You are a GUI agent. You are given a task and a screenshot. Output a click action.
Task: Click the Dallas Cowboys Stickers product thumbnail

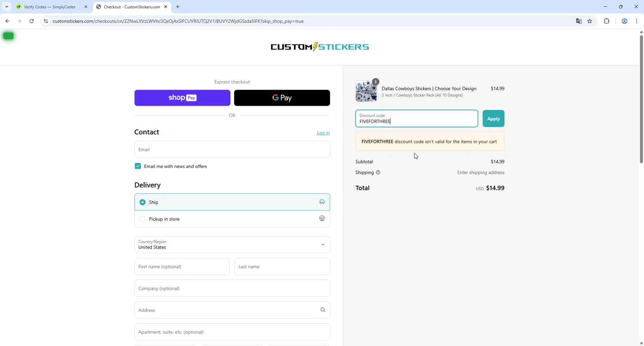coord(366,91)
